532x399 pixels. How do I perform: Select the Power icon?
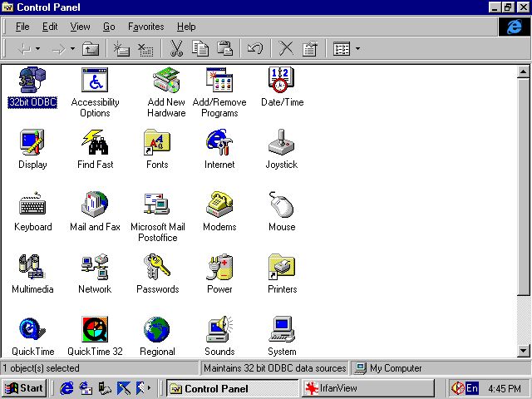tap(219, 274)
